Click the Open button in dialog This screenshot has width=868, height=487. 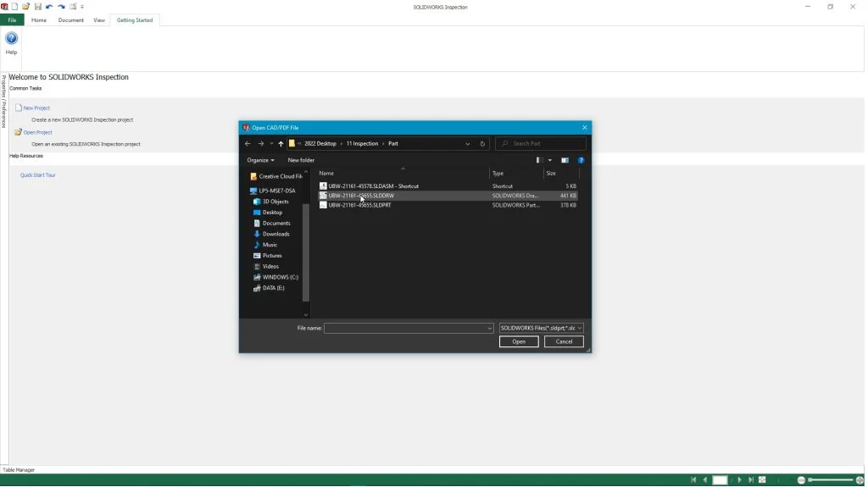(519, 341)
